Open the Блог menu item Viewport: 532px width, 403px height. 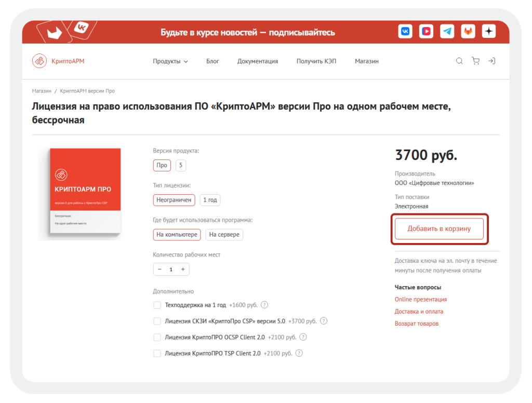pos(212,61)
